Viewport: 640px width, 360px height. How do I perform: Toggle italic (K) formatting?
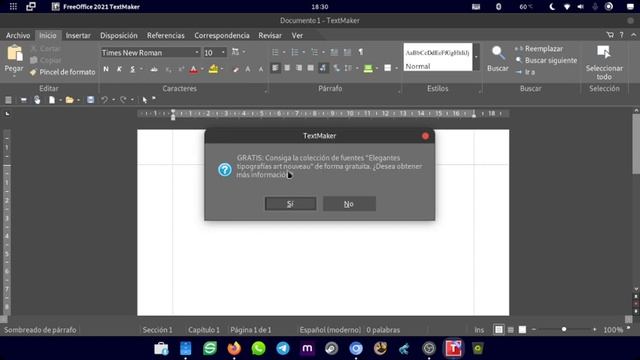[x=119, y=69]
